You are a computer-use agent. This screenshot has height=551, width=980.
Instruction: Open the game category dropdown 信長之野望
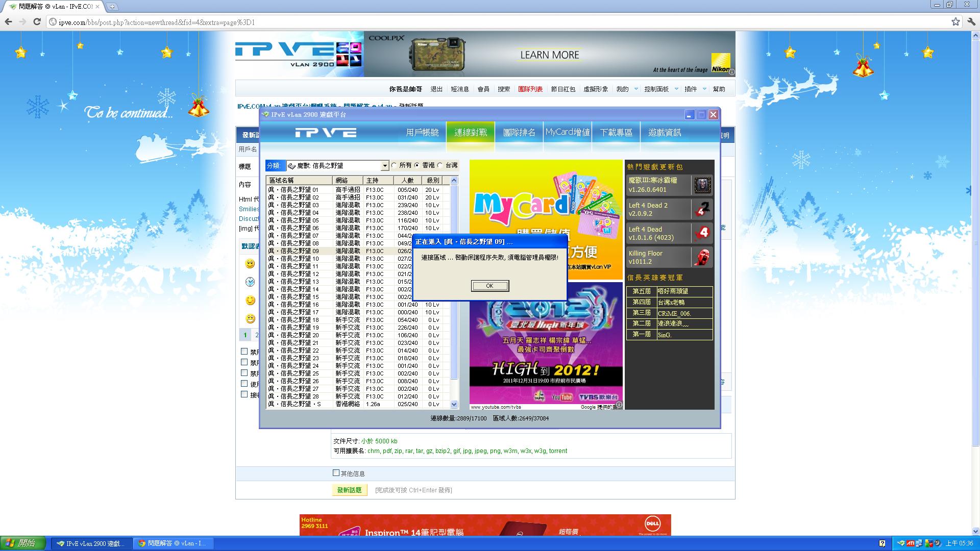(x=385, y=166)
